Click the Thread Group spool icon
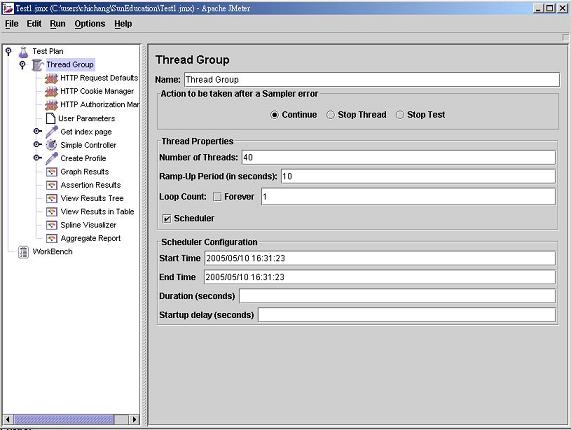This screenshot has height=430, width=571. tap(38, 65)
